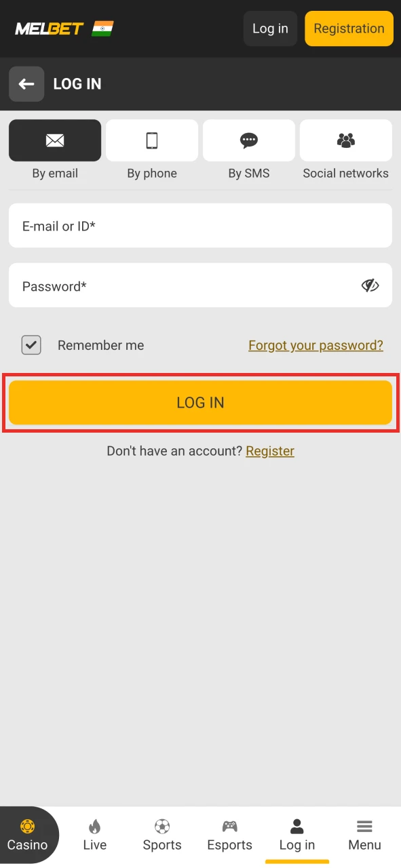The image size is (401, 868).
Task: Open the Menu hamburger icon
Action: pyautogui.click(x=364, y=826)
